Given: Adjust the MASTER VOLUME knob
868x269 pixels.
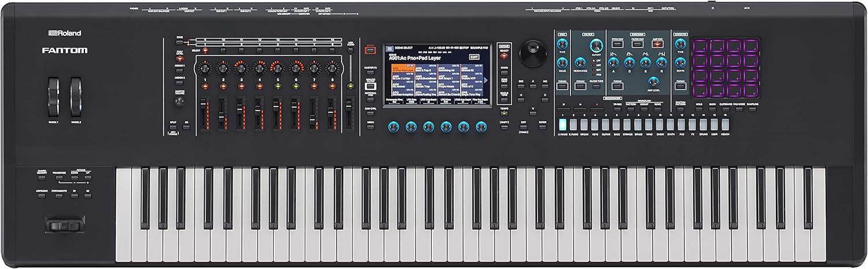Looking at the screenshot, I should (179, 101).
